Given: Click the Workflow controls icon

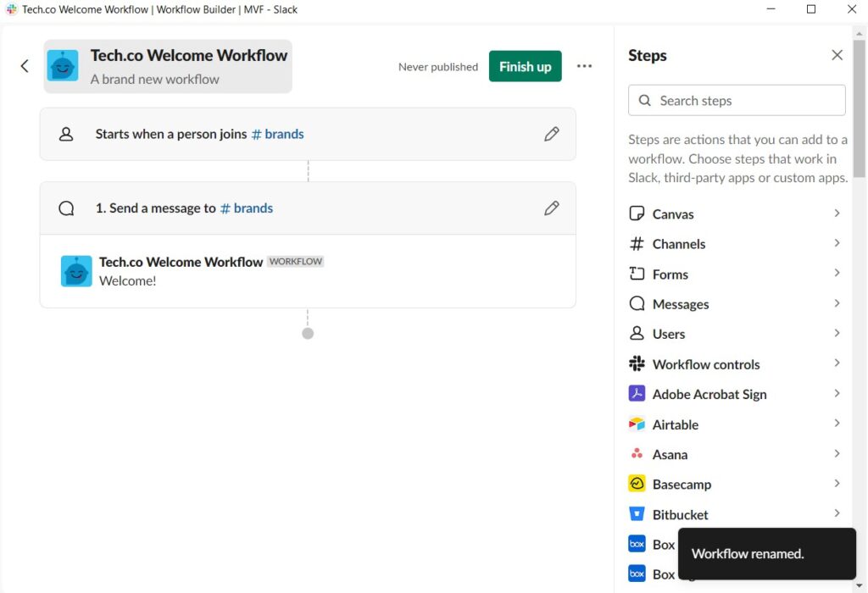Looking at the screenshot, I should point(637,363).
